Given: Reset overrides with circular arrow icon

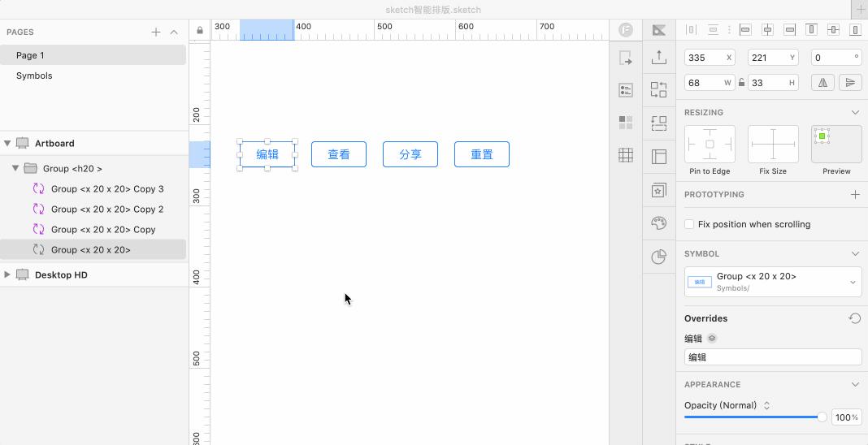Looking at the screenshot, I should (x=855, y=318).
